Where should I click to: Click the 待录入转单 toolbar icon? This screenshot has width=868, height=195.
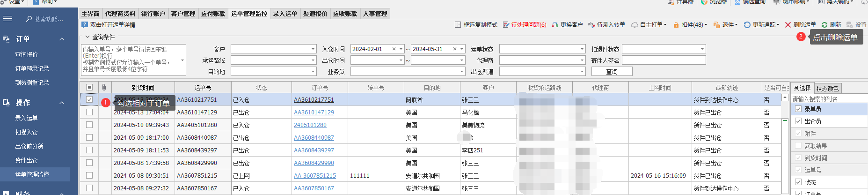coord(591,25)
